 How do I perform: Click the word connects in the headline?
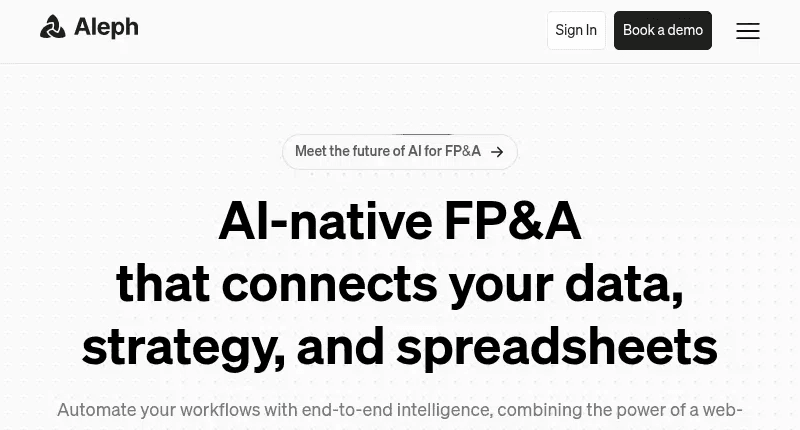coord(329,284)
